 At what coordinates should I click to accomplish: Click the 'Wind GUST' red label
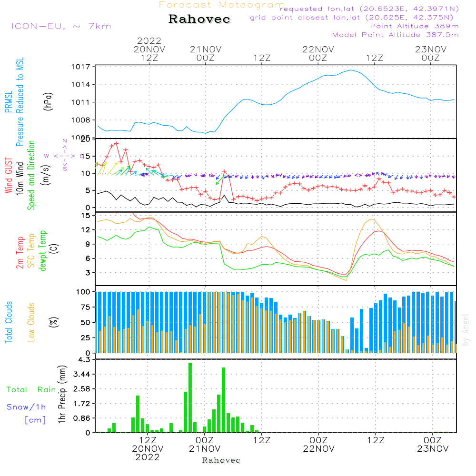tap(9, 175)
